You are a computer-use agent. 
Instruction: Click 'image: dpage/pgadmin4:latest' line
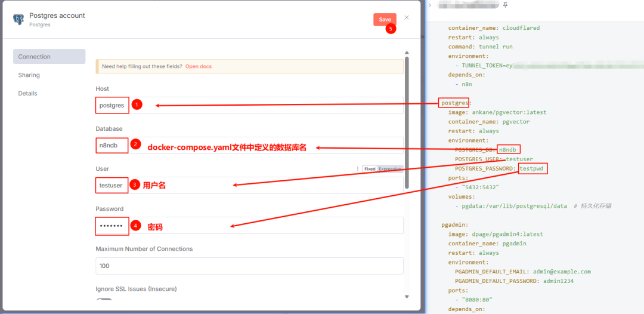(x=496, y=234)
